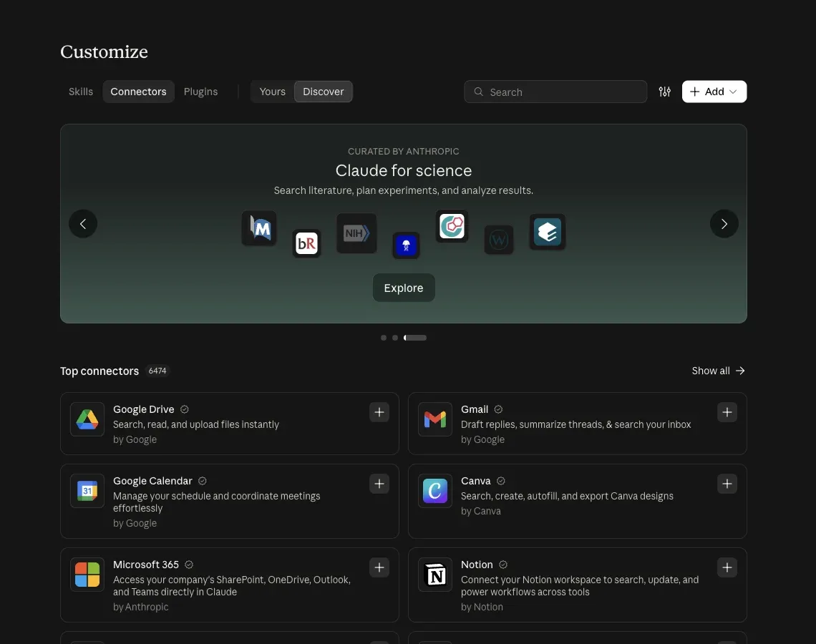Click the verified badge beside Microsoft 365
816x644 pixels.
click(189, 565)
